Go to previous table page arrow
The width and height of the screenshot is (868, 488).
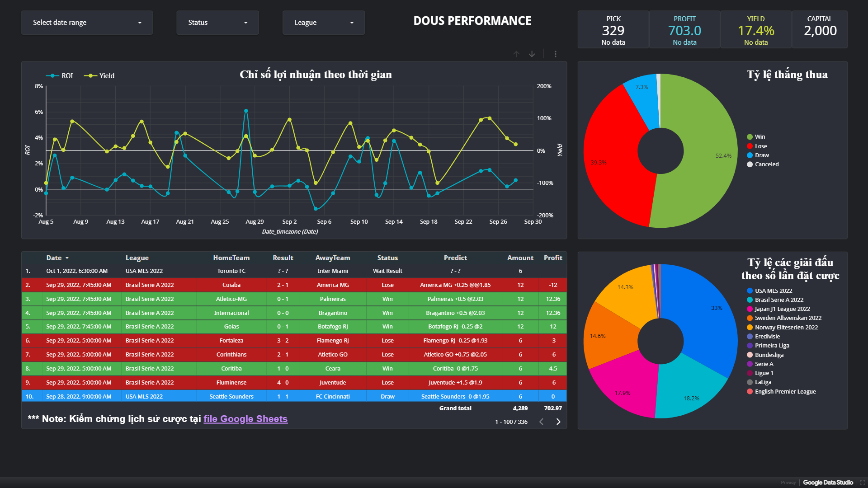541,422
